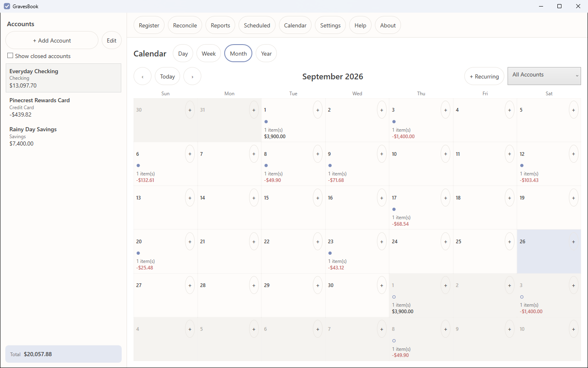The height and width of the screenshot is (368, 588).
Task: Add entry on September 5 plus icon
Action: [573, 110]
